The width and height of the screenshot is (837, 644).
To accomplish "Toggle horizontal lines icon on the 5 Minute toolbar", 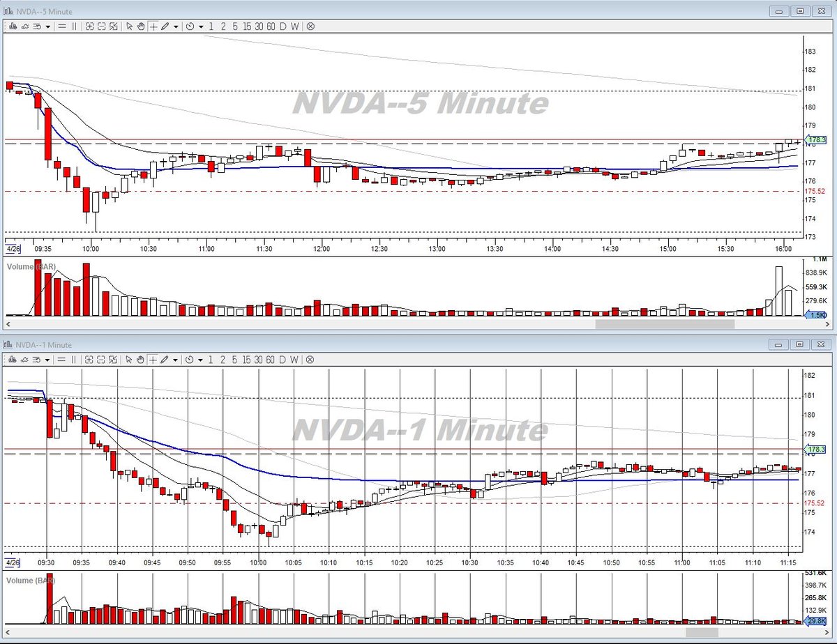I will click(x=62, y=26).
